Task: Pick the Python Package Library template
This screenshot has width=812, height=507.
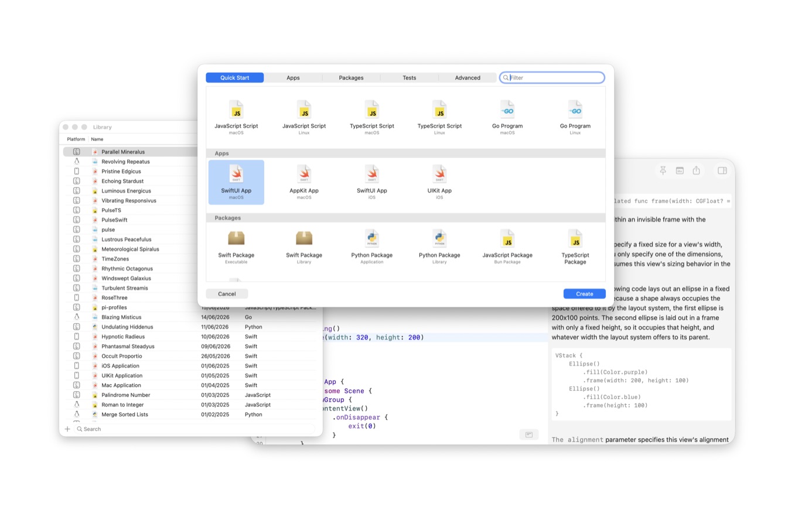Action: [439, 246]
